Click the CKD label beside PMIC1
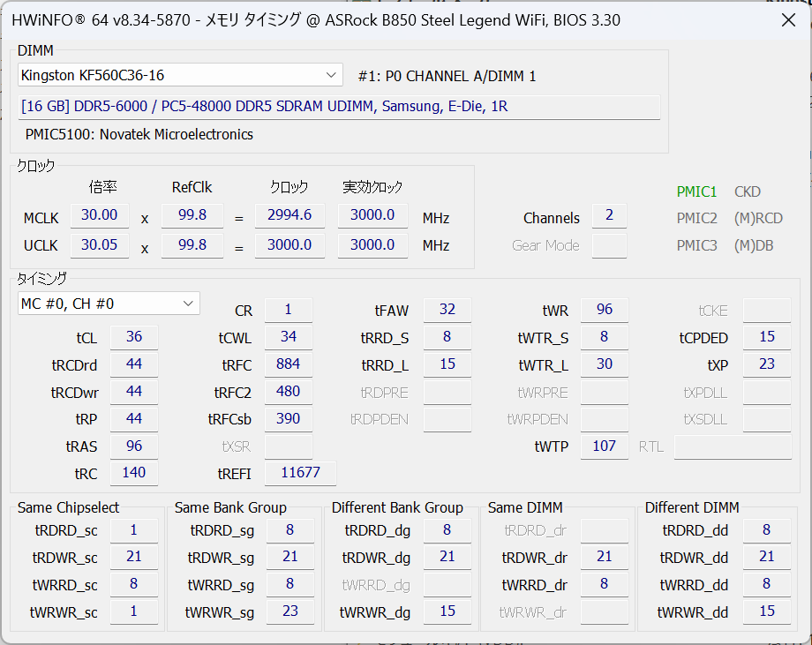This screenshot has height=645, width=812. coord(747,191)
